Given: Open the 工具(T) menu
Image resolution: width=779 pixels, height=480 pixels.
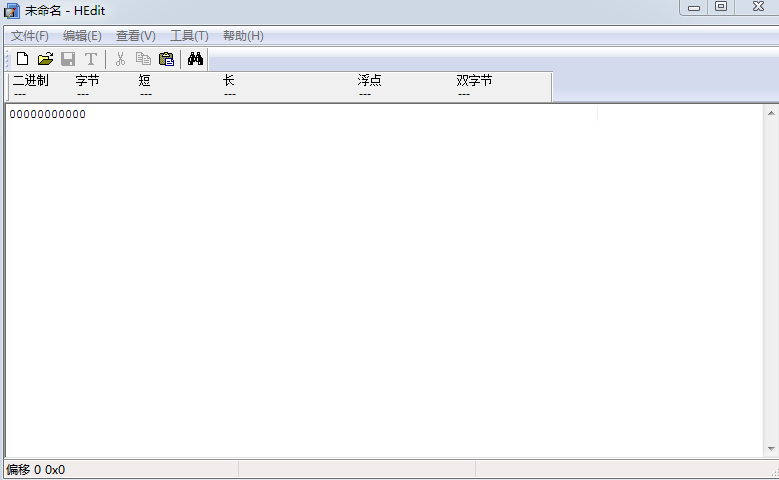Looking at the screenshot, I should 189,36.
